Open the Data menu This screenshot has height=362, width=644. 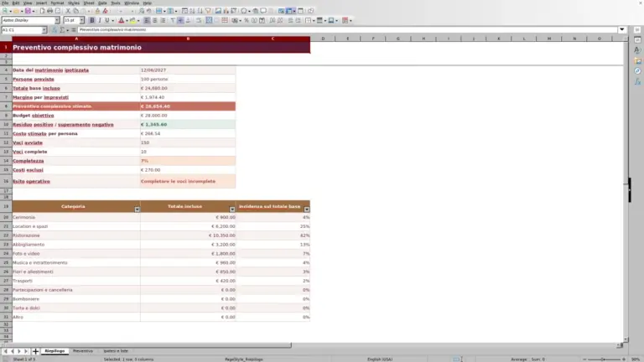(x=102, y=3)
